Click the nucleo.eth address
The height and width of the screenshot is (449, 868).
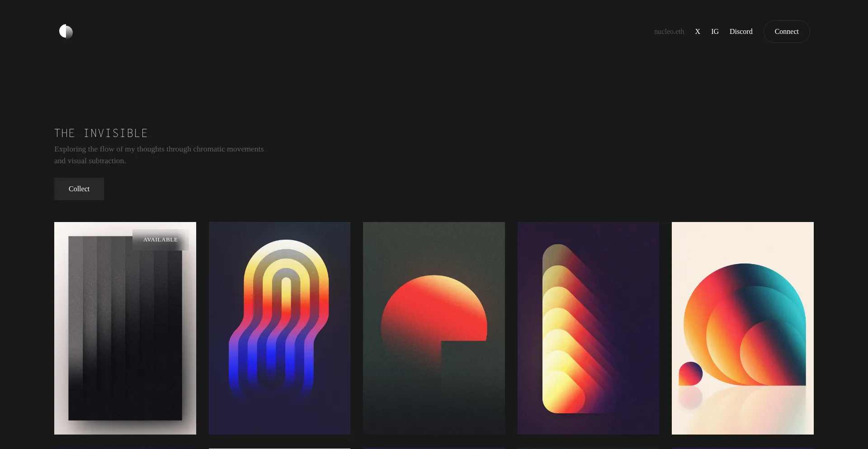click(x=669, y=31)
